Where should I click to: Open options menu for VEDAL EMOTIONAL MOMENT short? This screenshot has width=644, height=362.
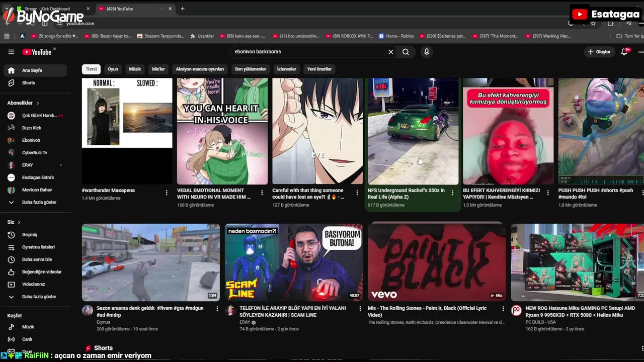[262, 193]
